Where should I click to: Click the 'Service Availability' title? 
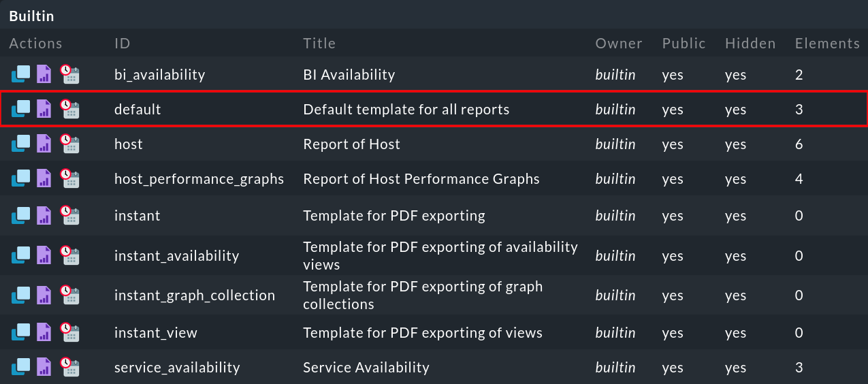pyautogui.click(x=366, y=368)
